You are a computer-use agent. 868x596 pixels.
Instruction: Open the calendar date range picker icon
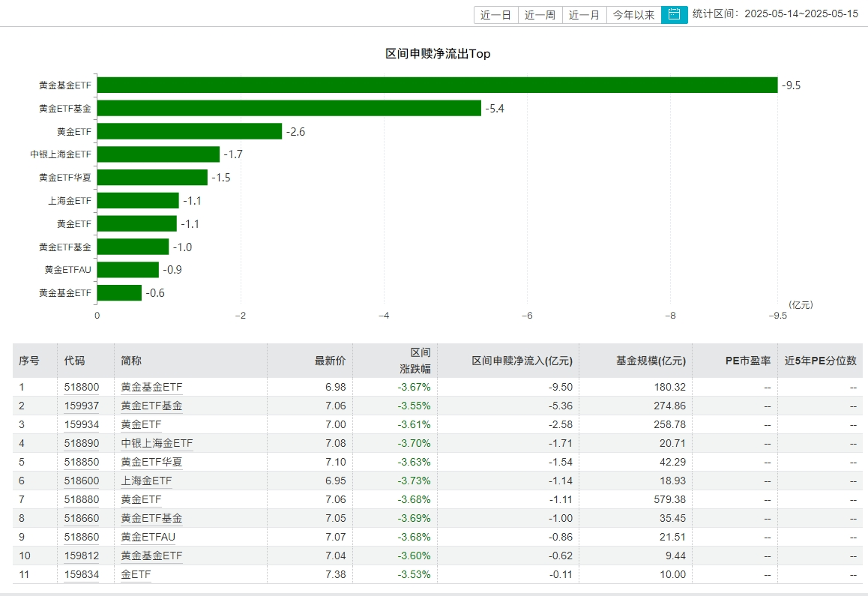pos(674,14)
